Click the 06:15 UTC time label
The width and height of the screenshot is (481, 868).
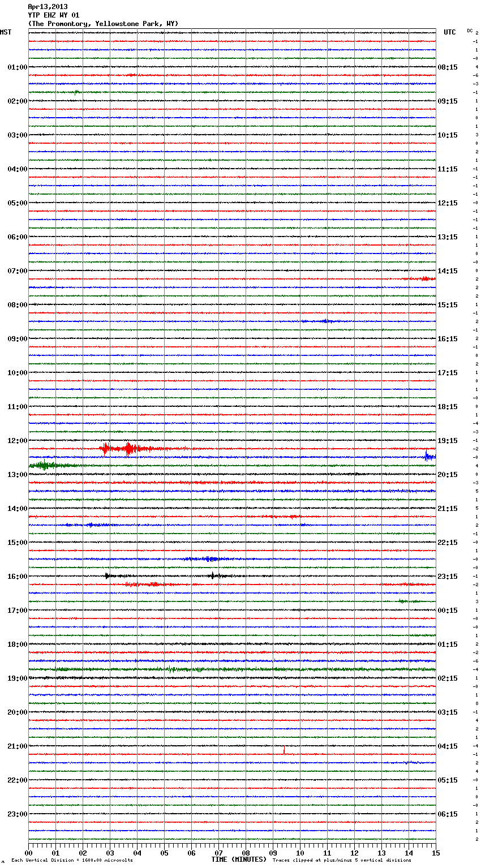448,814
